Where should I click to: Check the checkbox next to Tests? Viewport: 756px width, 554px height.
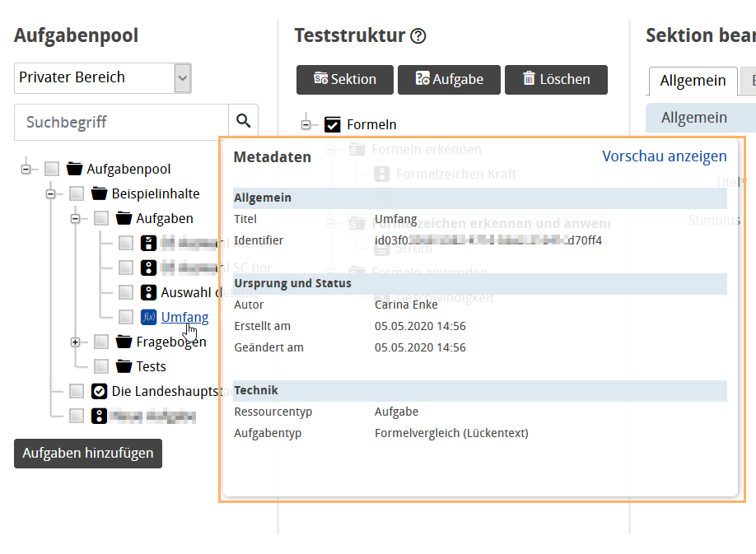pyautogui.click(x=101, y=366)
